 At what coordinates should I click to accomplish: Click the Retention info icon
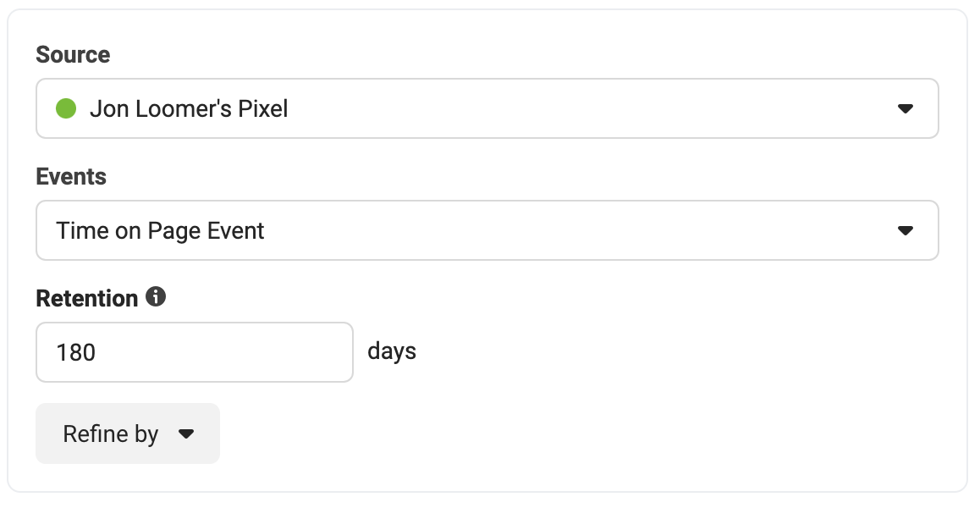click(x=156, y=296)
